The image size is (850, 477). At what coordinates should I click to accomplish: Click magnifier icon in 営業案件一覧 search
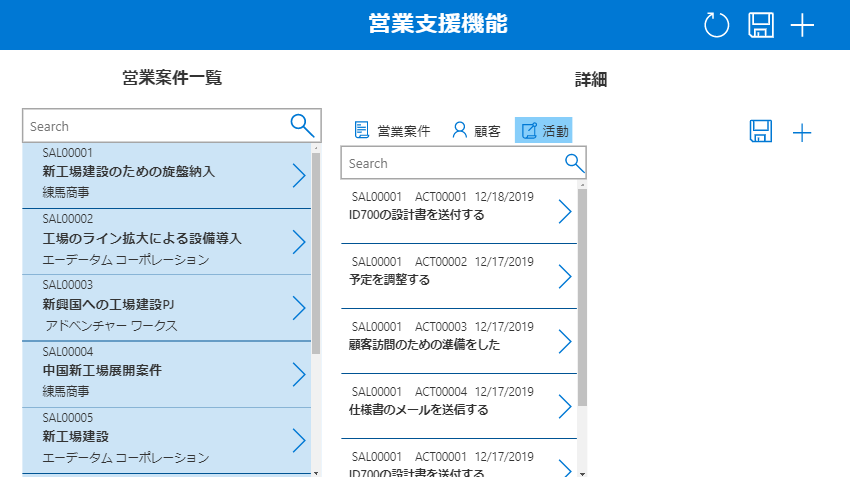pos(302,126)
